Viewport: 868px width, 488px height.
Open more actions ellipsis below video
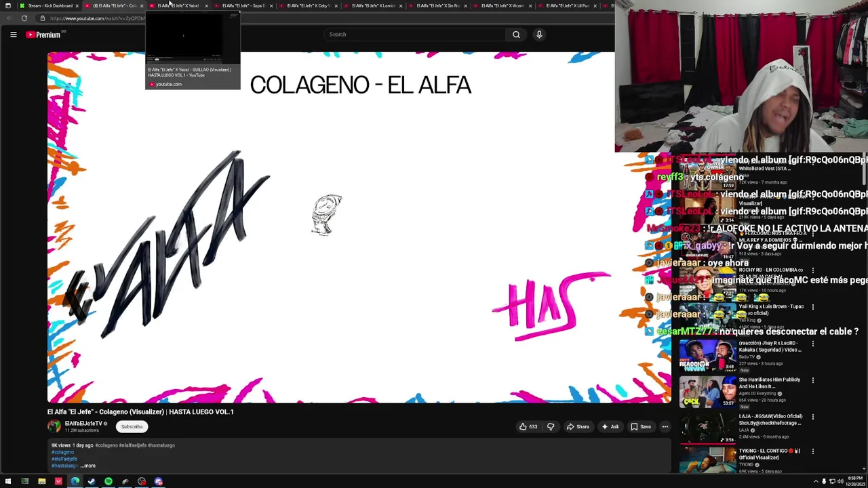[x=665, y=427]
